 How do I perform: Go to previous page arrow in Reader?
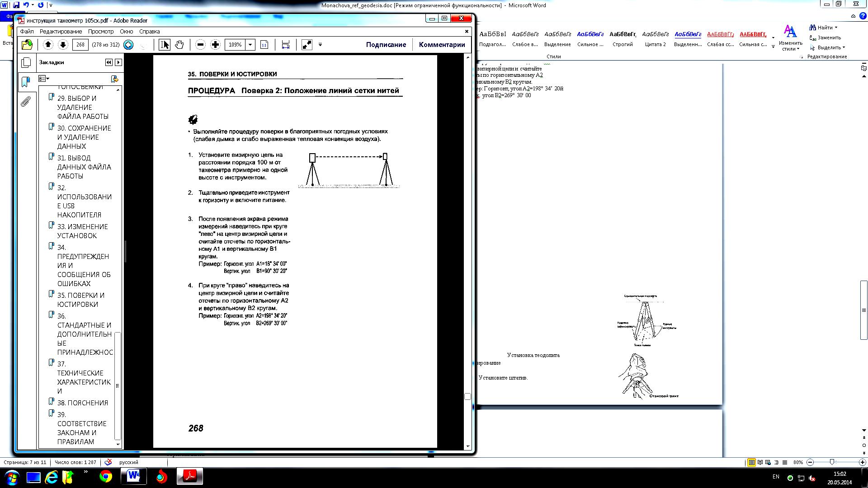click(x=48, y=44)
